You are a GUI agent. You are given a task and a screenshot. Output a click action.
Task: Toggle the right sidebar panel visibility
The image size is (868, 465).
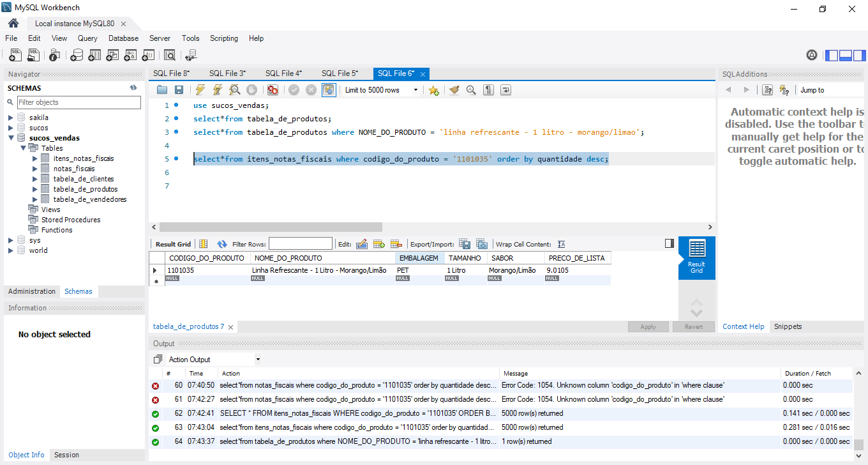[x=859, y=55]
